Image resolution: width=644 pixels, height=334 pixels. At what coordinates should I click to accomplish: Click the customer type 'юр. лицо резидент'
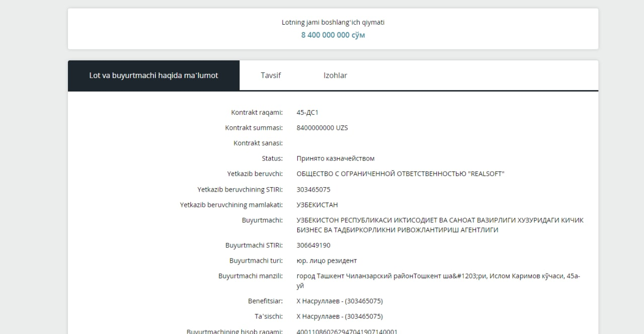pyautogui.click(x=327, y=261)
